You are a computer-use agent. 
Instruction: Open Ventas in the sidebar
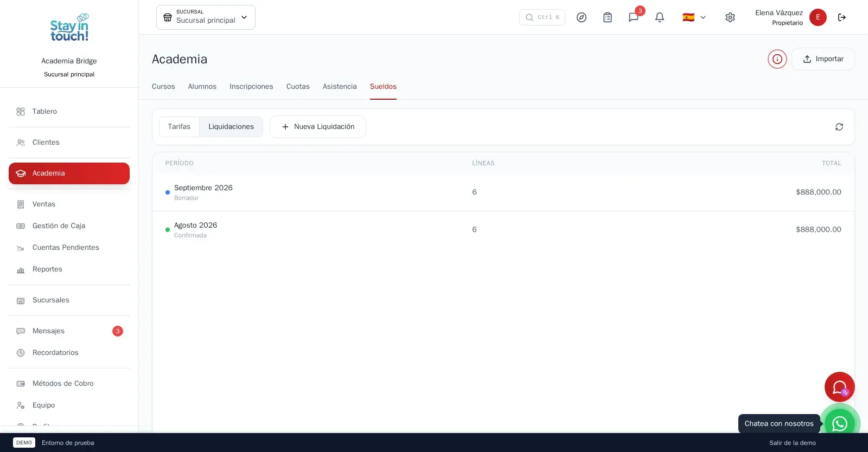click(69, 204)
